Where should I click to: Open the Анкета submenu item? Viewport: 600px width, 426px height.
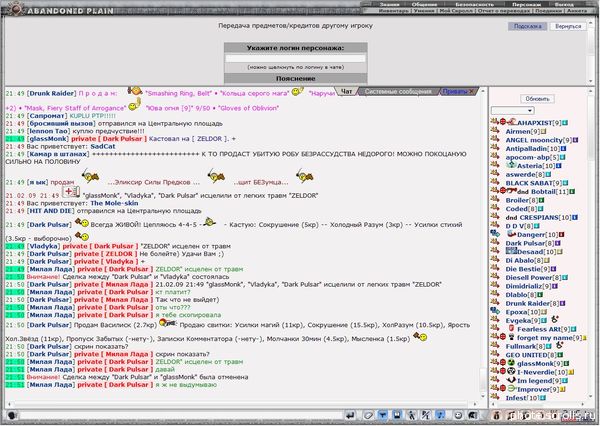click(576, 11)
